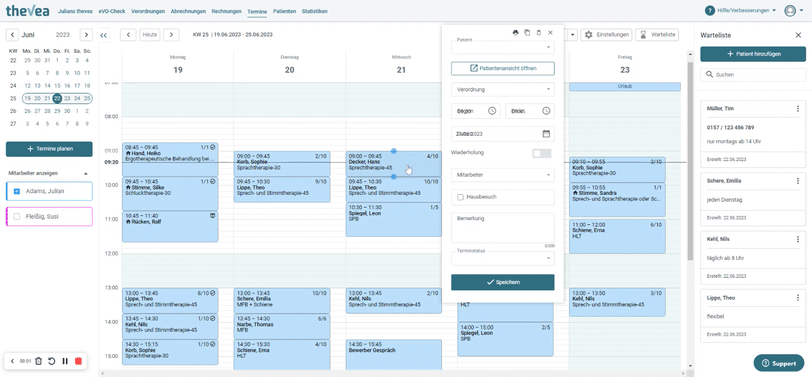Open the Urlaub entry on Freitag
The height and width of the screenshot is (377, 812).
(x=625, y=86)
